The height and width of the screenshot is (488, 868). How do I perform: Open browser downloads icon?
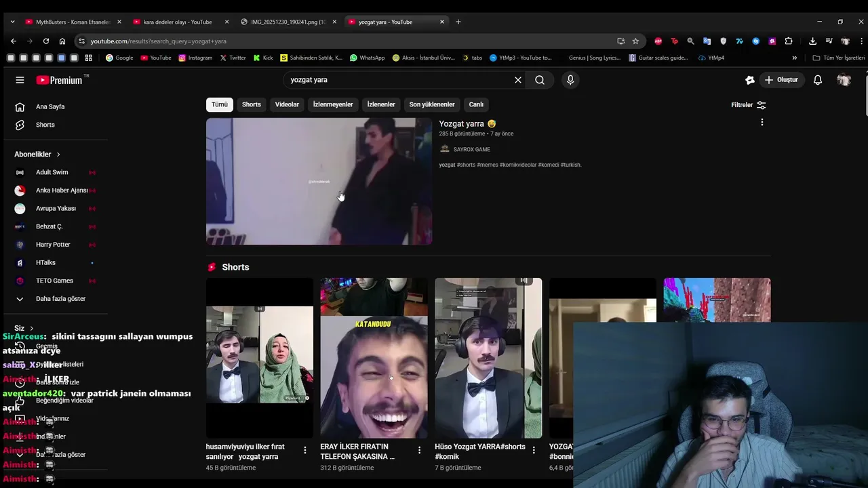pos(812,41)
